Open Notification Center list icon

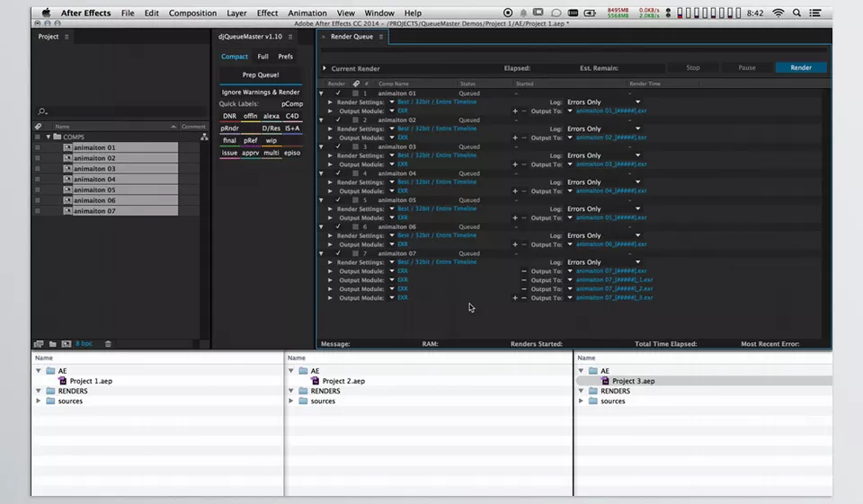pos(815,13)
